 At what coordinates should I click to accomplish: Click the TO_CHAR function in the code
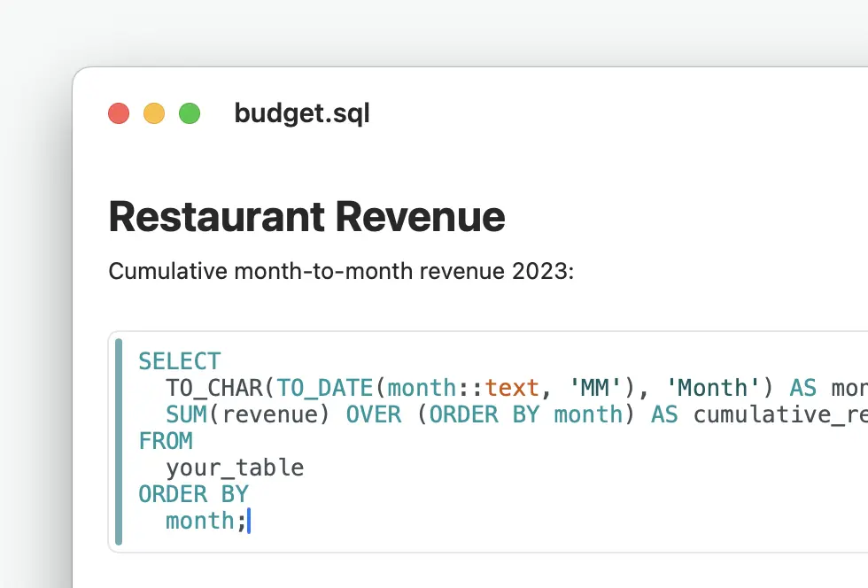click(x=214, y=388)
